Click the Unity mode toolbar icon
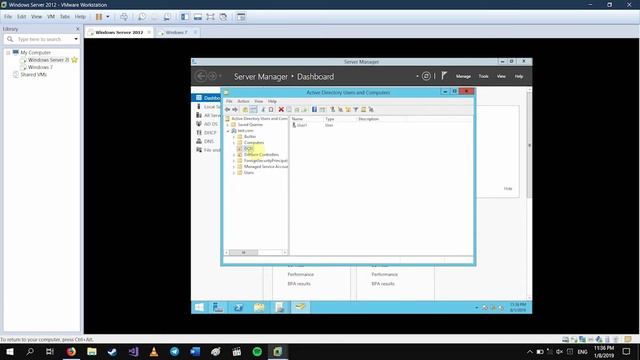Image resolution: width=640 pixels, height=360 pixels. 224,17
